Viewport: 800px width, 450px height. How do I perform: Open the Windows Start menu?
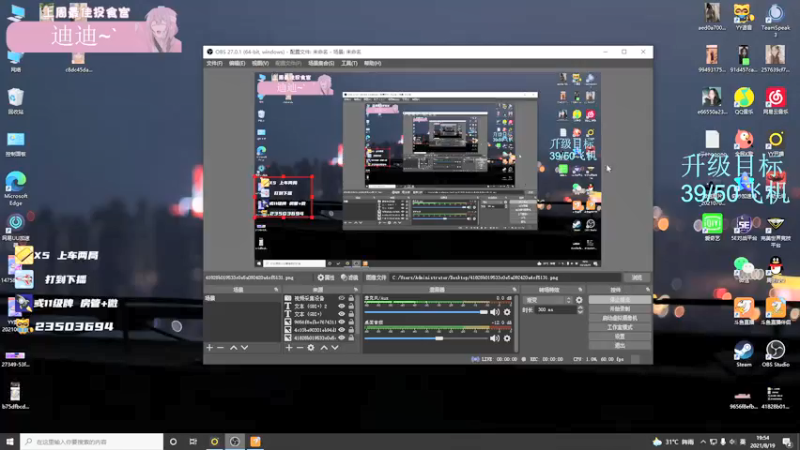click(x=10, y=442)
